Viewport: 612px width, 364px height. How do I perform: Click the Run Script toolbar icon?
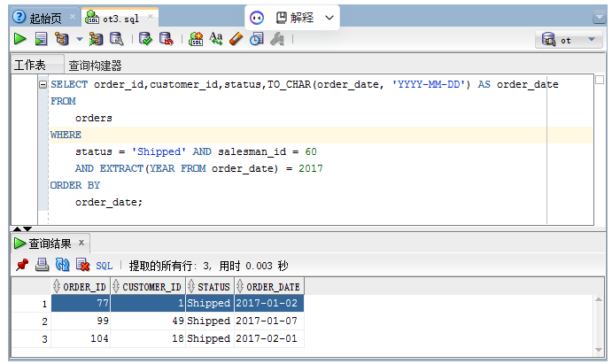(x=40, y=39)
